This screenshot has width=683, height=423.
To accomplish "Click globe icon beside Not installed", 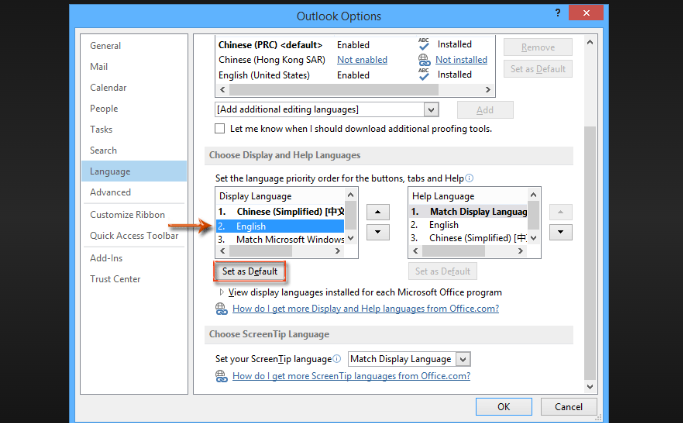I will [424, 60].
